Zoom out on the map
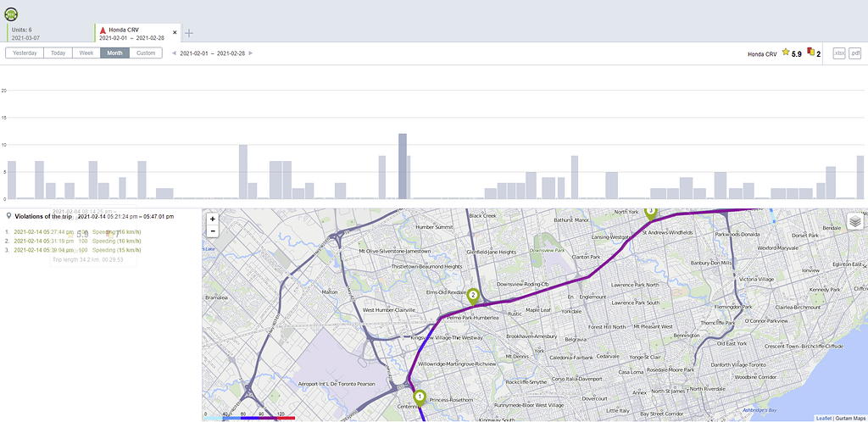This screenshot has height=422, width=868. [x=212, y=230]
